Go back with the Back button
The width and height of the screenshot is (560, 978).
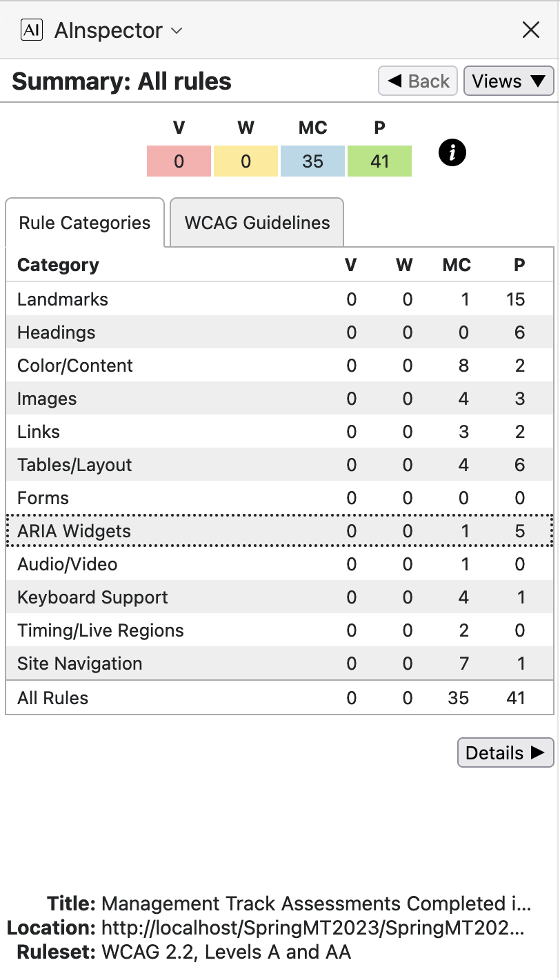[418, 81]
